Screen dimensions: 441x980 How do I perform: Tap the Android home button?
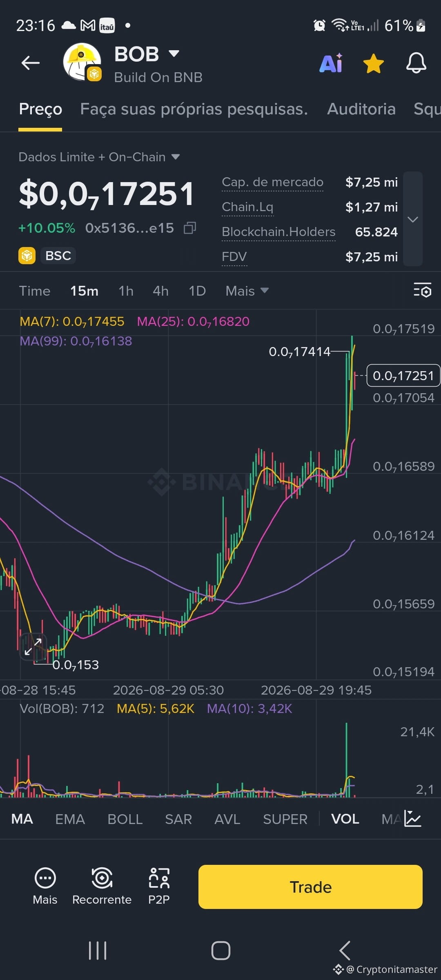[x=220, y=951]
